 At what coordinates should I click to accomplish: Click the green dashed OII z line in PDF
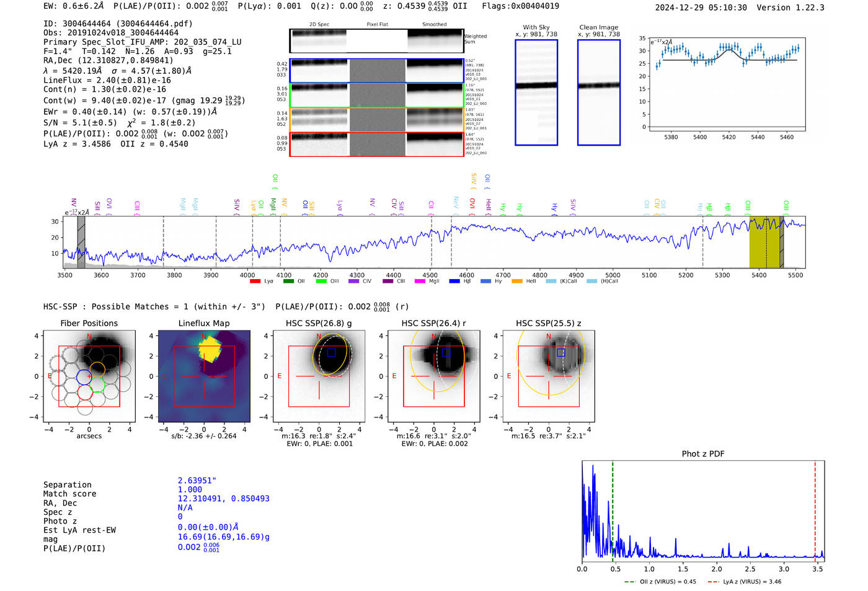(613, 510)
